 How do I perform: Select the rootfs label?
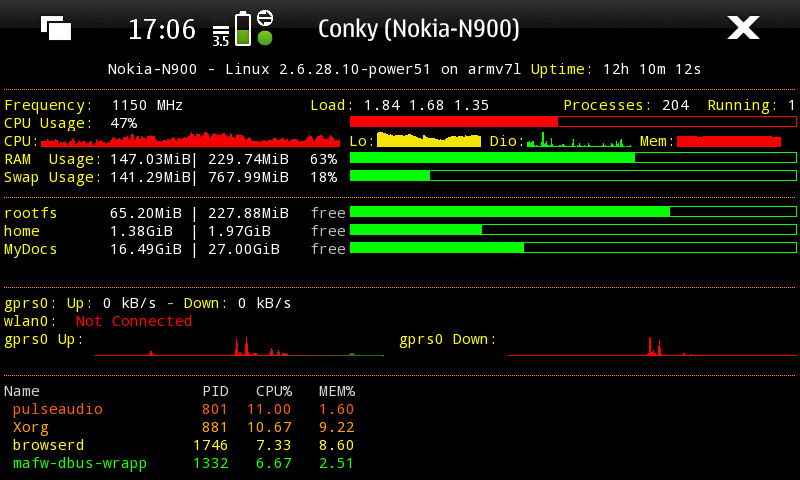[x=30, y=213]
